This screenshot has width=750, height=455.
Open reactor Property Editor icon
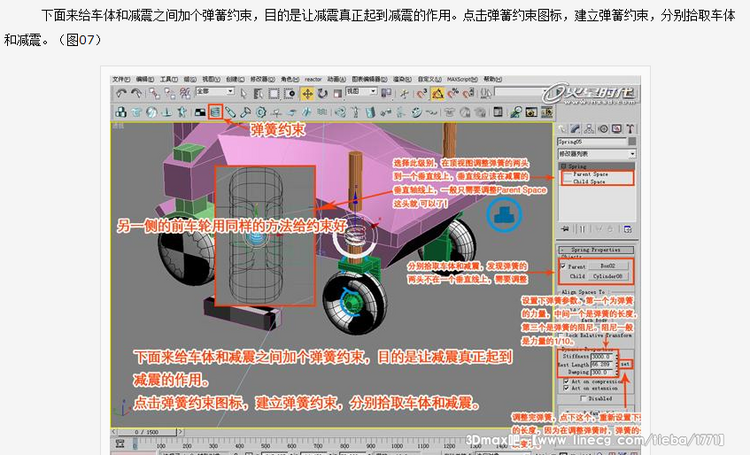pos(496,112)
